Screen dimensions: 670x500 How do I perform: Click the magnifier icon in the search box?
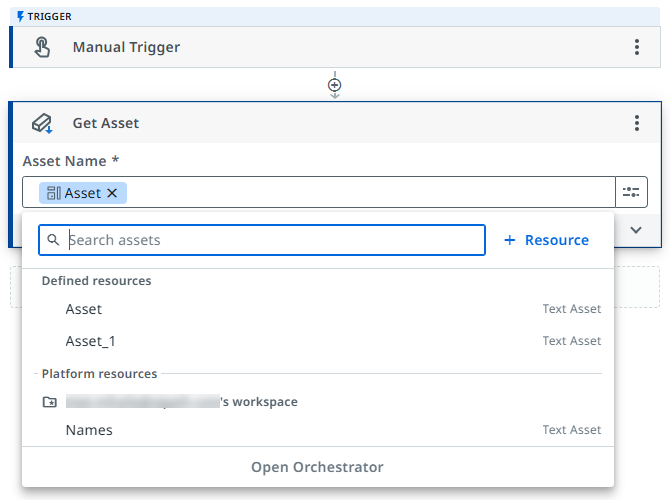[x=54, y=240]
